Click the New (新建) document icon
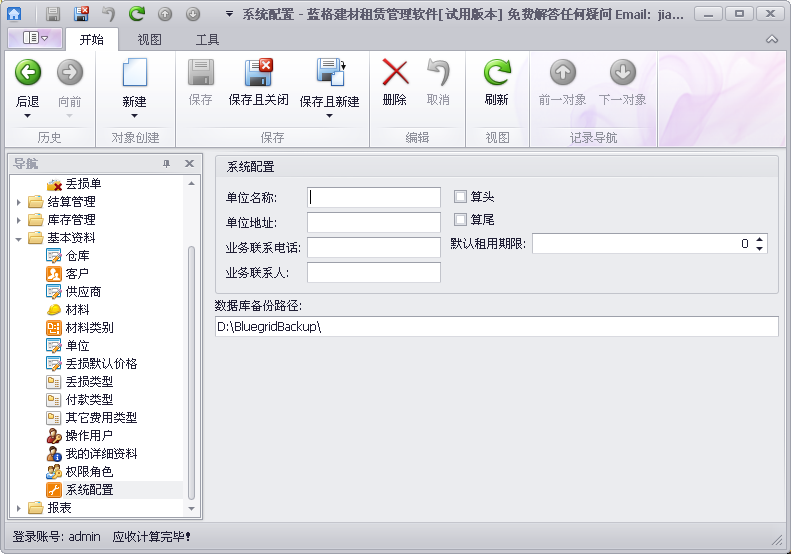The width and height of the screenshot is (791, 554). pyautogui.click(x=135, y=73)
